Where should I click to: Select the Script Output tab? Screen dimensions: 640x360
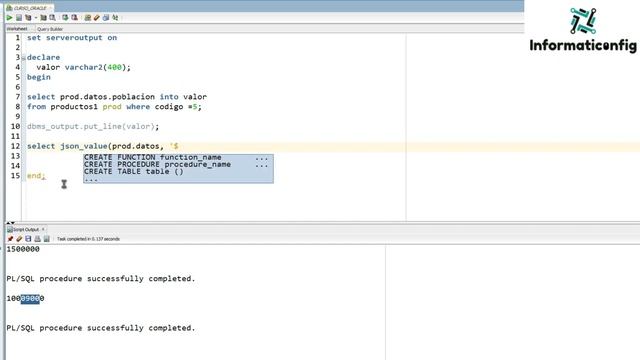25,229
